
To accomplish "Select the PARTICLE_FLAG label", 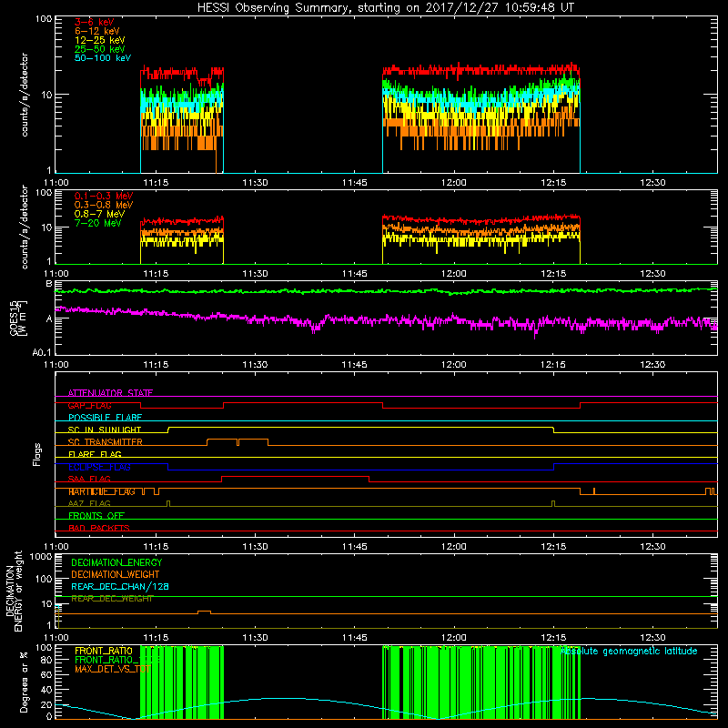I will pyautogui.click(x=102, y=491).
